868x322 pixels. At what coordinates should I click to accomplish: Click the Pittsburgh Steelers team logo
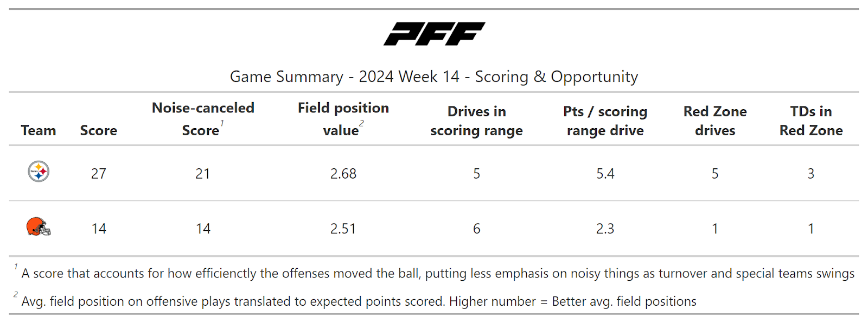point(39,172)
